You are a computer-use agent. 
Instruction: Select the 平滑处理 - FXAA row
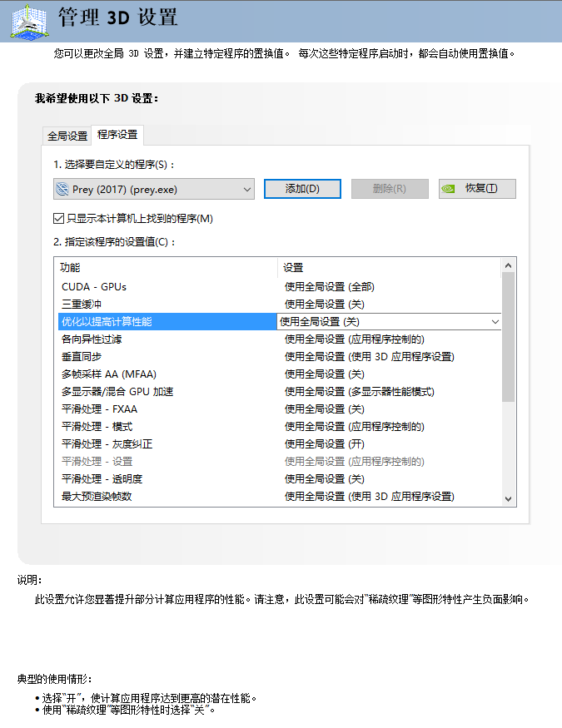[280, 409]
